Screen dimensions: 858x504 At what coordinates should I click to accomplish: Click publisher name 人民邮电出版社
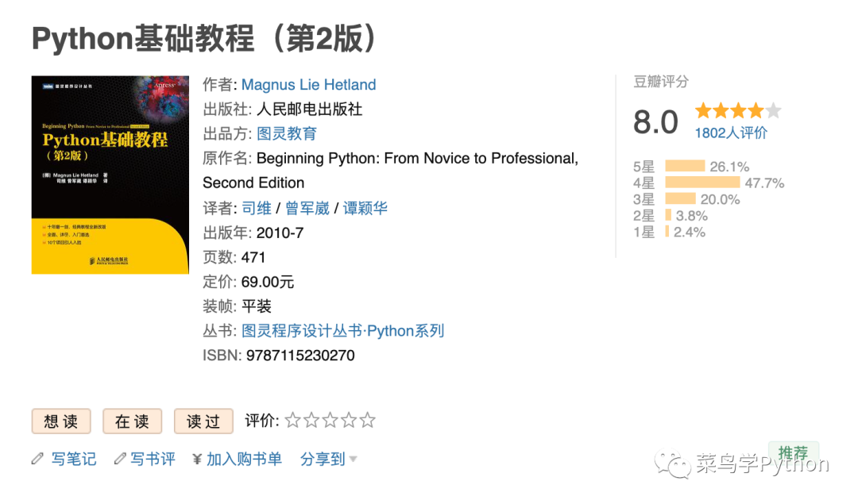[x=309, y=110]
